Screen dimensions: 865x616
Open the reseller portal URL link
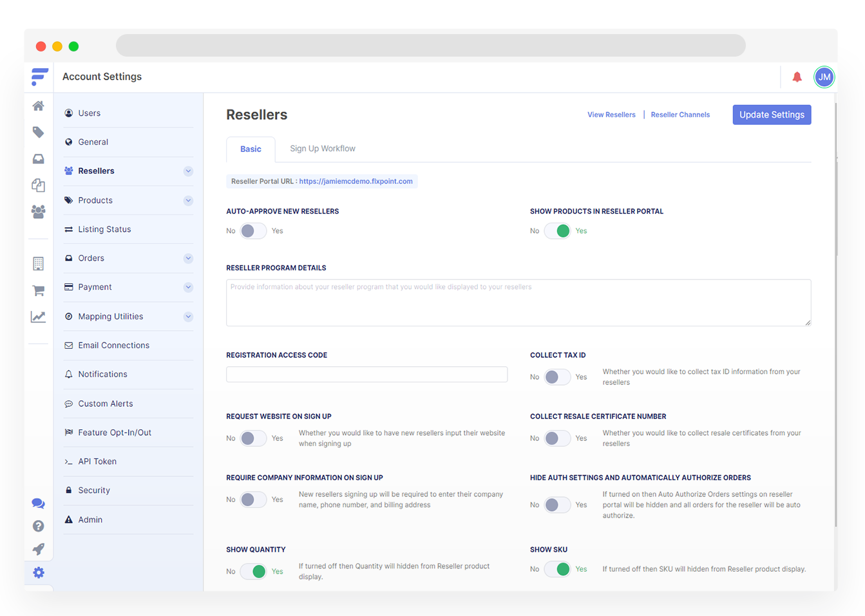[356, 182]
